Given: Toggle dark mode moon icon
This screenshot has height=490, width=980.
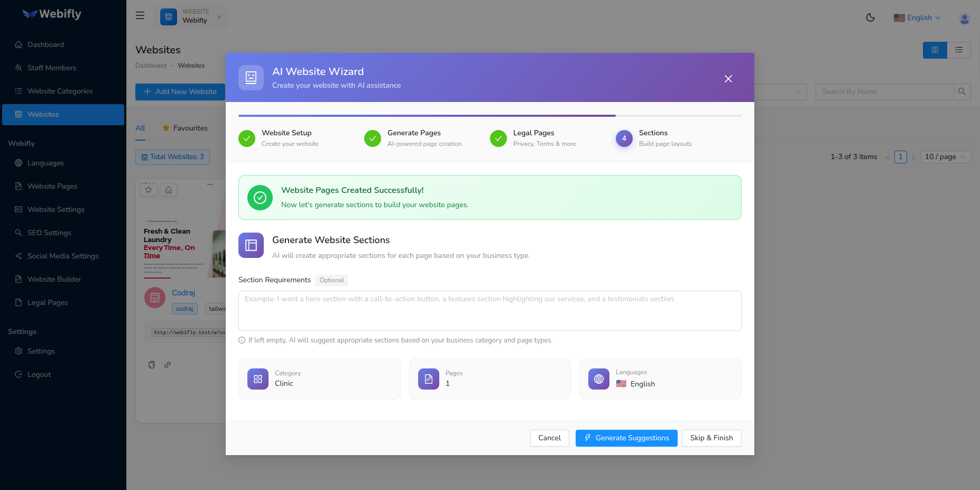Looking at the screenshot, I should pyautogui.click(x=870, y=17).
